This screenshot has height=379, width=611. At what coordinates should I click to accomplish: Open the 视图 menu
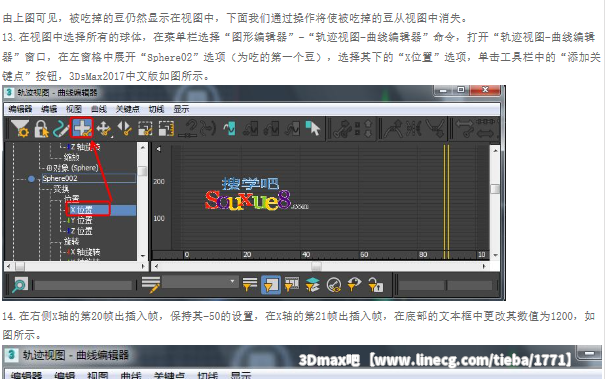point(74,109)
